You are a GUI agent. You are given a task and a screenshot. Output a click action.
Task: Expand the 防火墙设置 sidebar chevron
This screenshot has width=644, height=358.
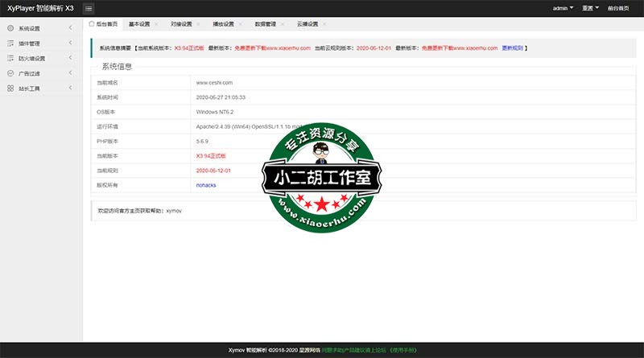70,58
